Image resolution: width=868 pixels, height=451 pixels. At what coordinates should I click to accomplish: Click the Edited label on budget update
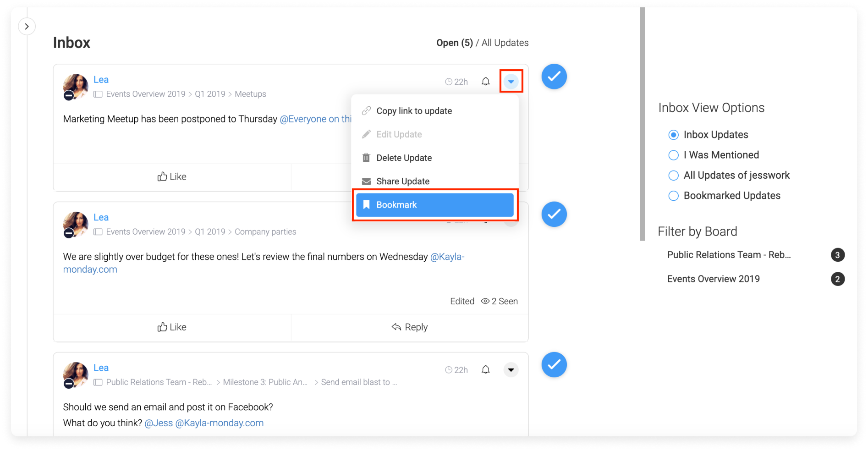pos(462,301)
